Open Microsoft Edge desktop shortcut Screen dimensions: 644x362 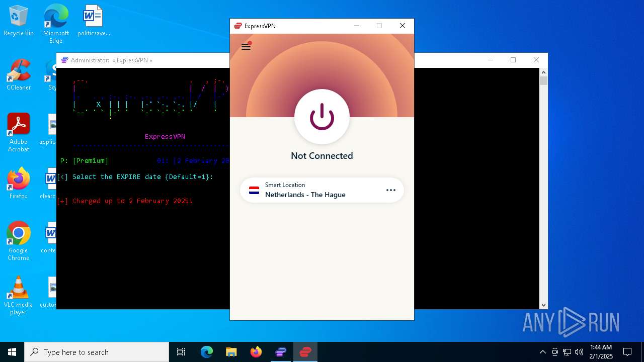point(56,24)
